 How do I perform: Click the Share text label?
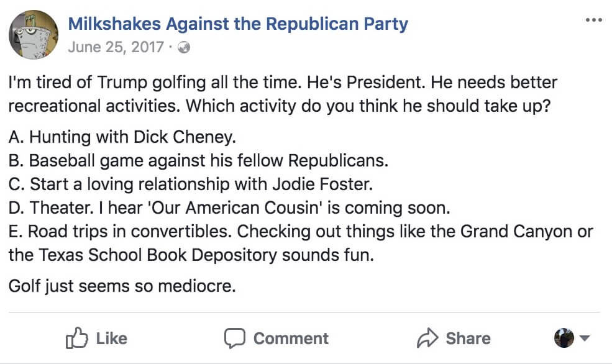tap(468, 339)
